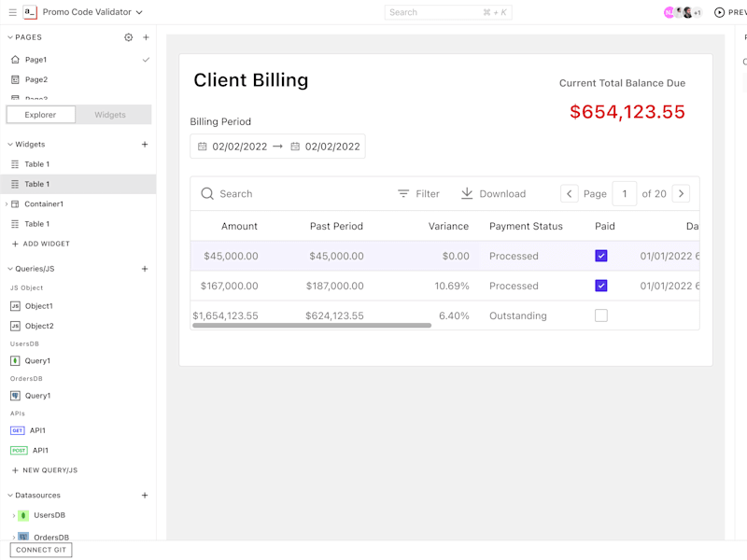Viewport: 747px width, 560px height.
Task: Click the Preview play icon
Action: [x=719, y=12]
